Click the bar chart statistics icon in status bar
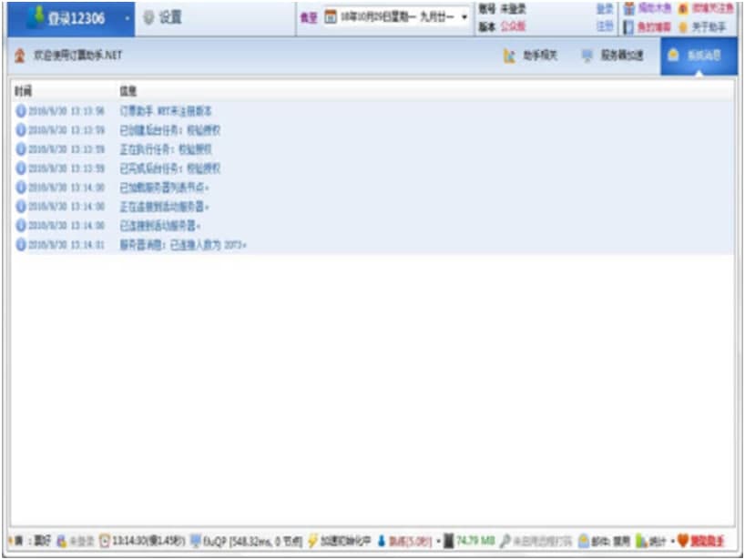745x560 pixels. (641, 541)
